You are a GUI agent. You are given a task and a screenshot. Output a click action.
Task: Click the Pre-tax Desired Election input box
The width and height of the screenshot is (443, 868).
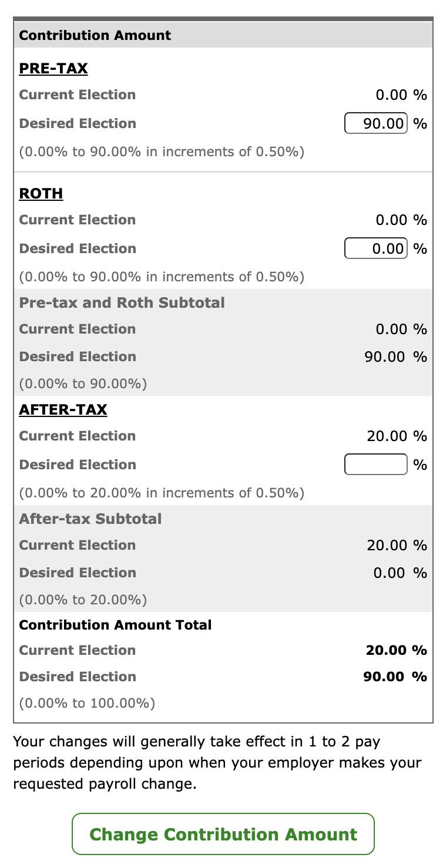[376, 124]
